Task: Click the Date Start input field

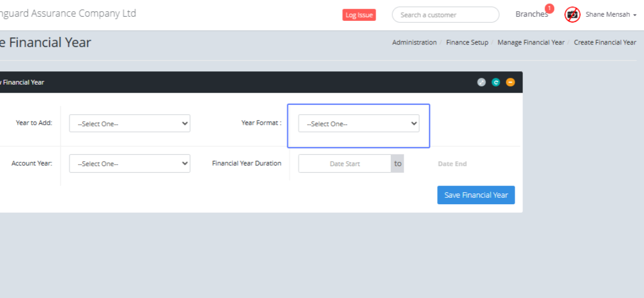Action: 345,163
